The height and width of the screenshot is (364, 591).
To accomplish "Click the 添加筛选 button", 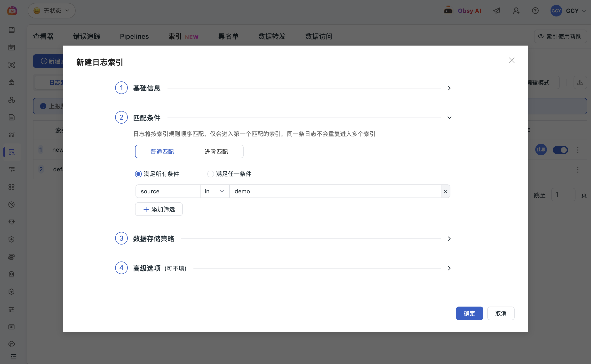I will pos(159,209).
